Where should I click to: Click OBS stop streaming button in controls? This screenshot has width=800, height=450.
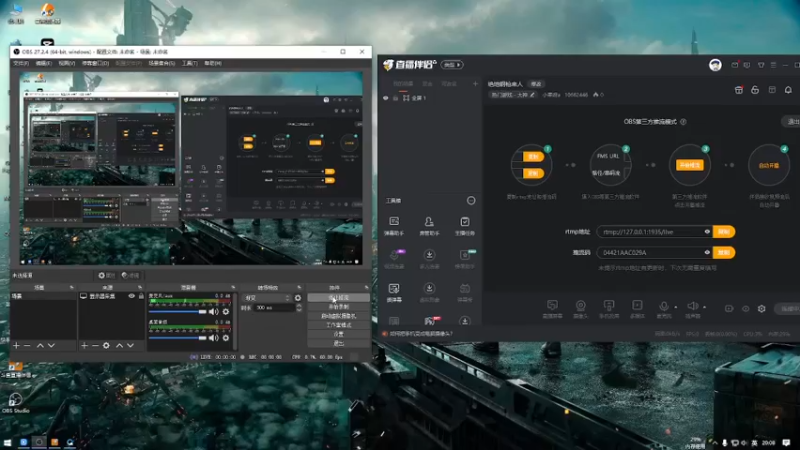(x=339, y=297)
